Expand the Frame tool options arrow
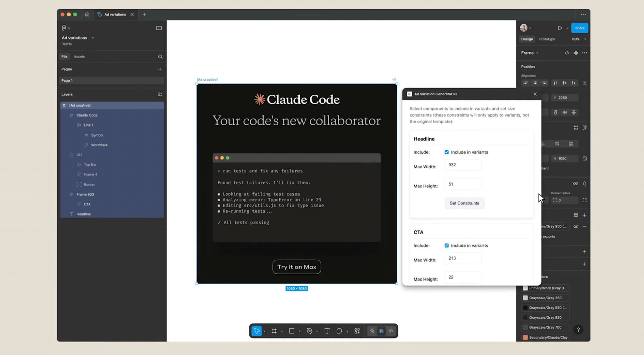Viewport: 644px width, 355px height. pos(282,331)
